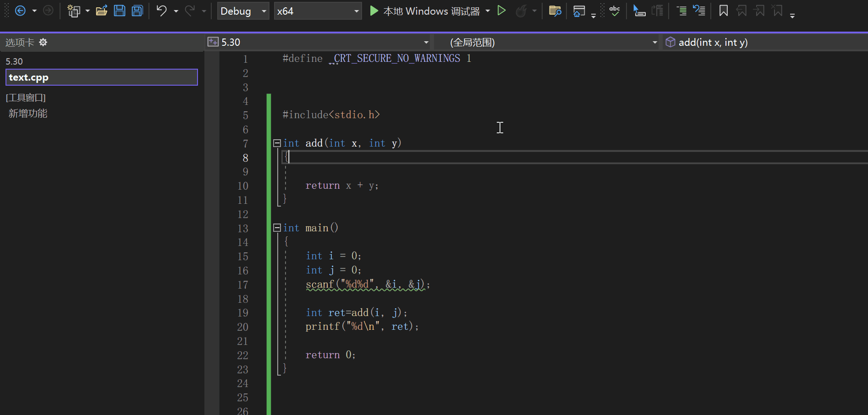Click the 'int i = 0;' declaration
This screenshot has height=415, width=868.
tap(334, 256)
